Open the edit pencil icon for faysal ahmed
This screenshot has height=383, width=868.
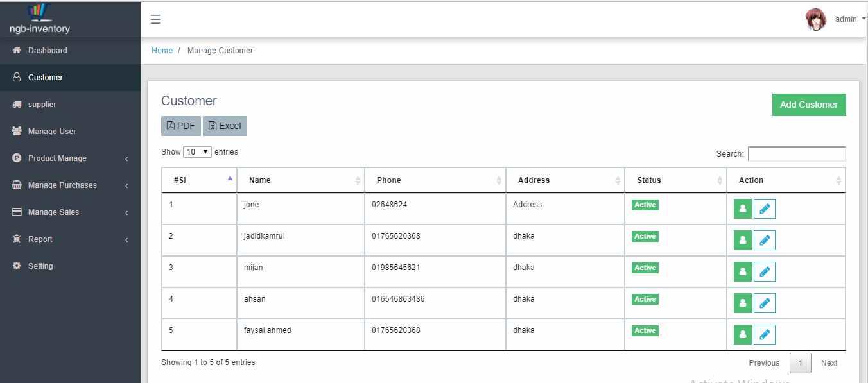pyautogui.click(x=764, y=334)
